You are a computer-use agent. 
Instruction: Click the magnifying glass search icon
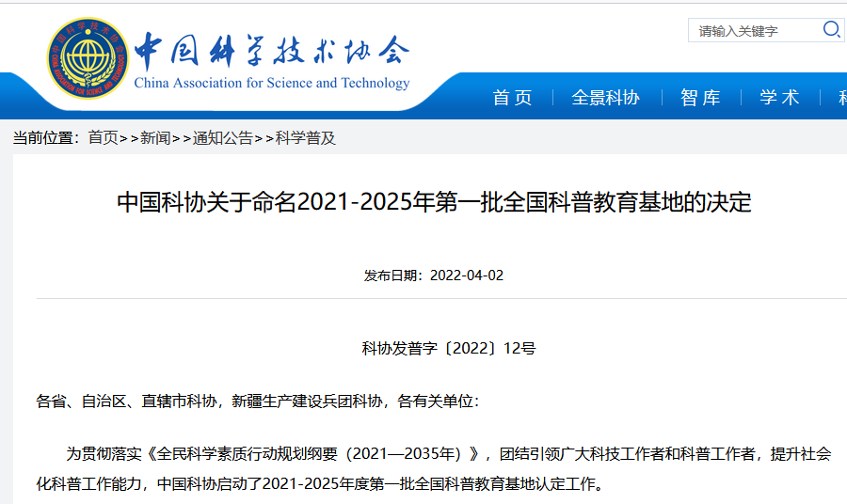[x=831, y=30]
